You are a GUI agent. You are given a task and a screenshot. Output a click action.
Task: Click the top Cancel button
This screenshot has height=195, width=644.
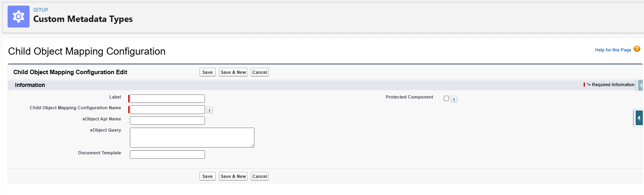[x=260, y=72]
